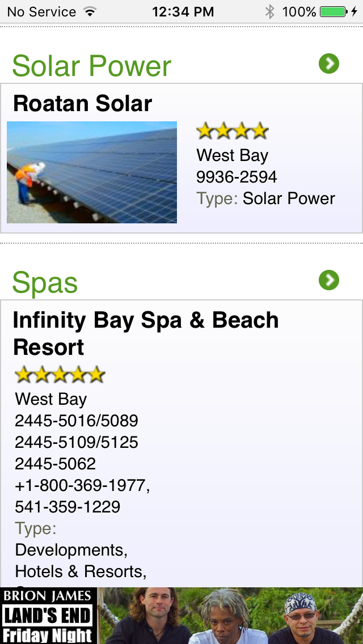Tap the Wi-Fi status icon
363x644 pixels.
tap(90, 11)
